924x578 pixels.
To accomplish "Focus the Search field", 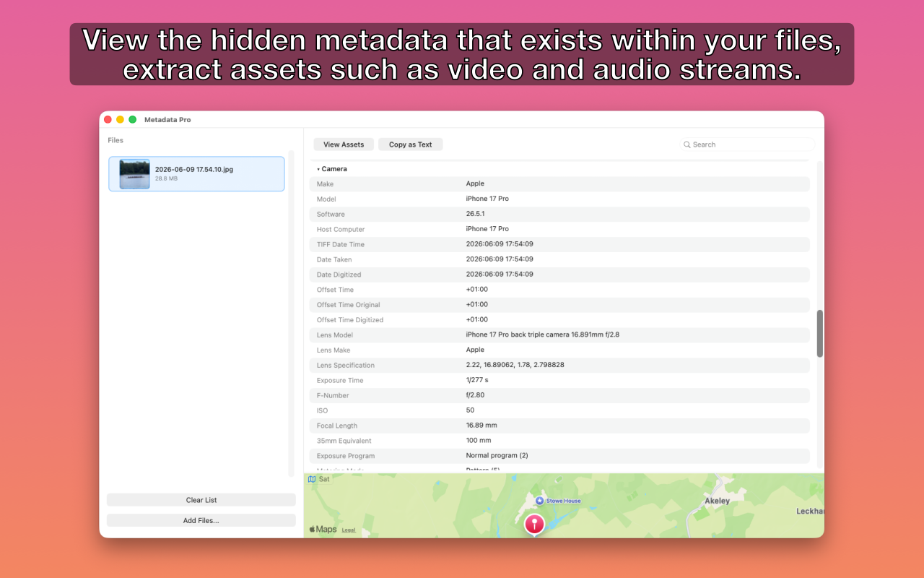I will [x=747, y=144].
